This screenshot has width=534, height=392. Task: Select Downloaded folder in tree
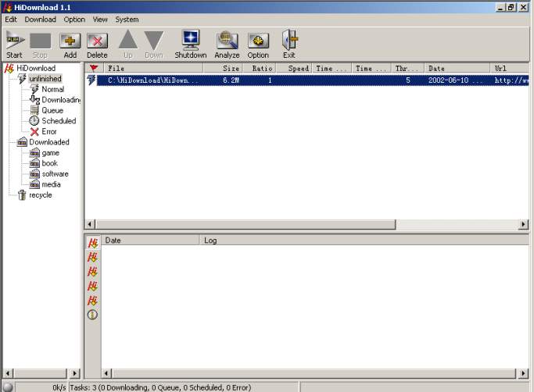click(x=49, y=142)
